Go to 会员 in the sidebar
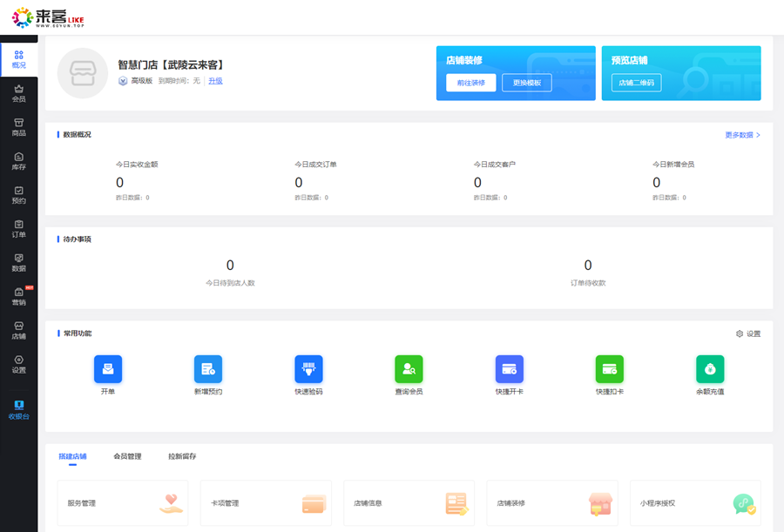The width and height of the screenshot is (784, 532). tap(18, 93)
